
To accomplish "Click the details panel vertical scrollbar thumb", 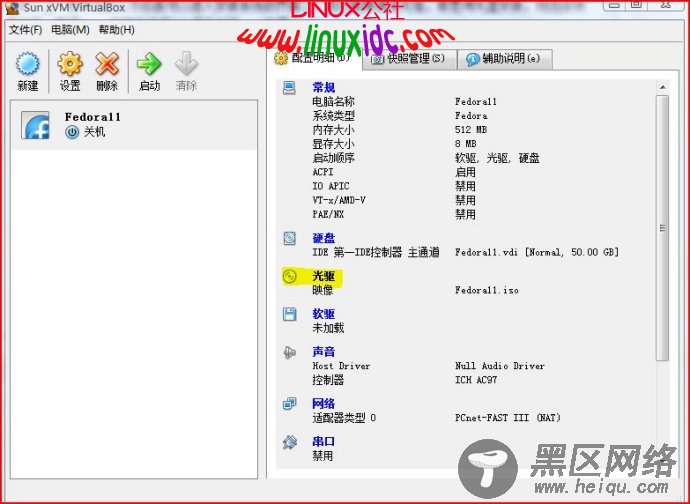I will (x=662, y=228).
